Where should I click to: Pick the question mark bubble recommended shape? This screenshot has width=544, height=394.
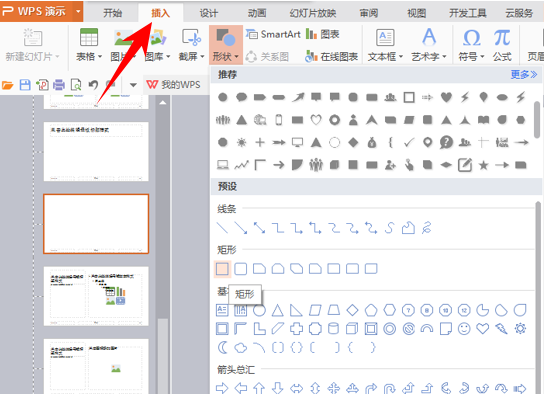click(446, 143)
